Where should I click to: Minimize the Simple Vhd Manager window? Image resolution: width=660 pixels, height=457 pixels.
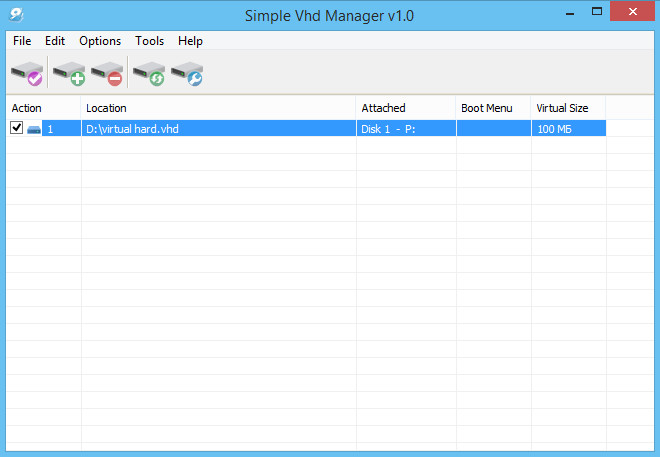(570, 13)
